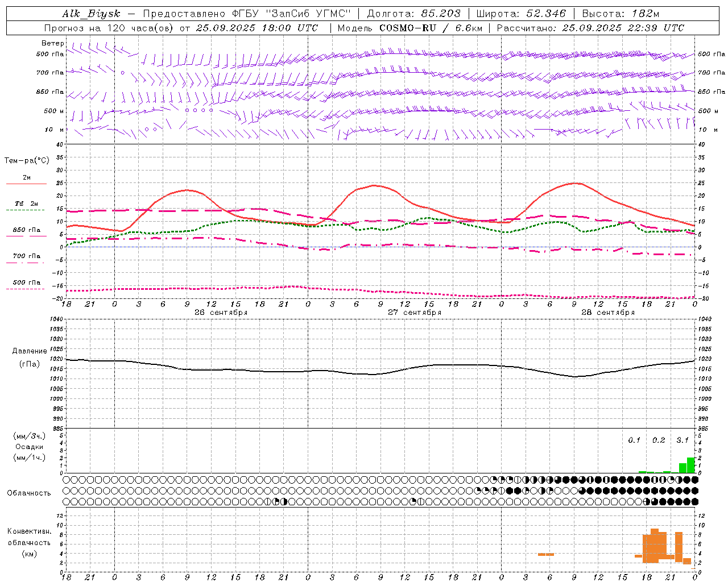Click the 'Долгота: 85.203' longitude value
Screen dimensions: 728x582
[413, 14]
